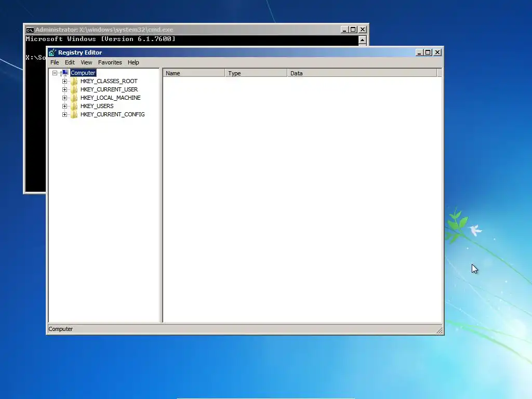This screenshot has height=399, width=532.
Task: Click the HKEY_USERS folder icon
Action: click(74, 106)
